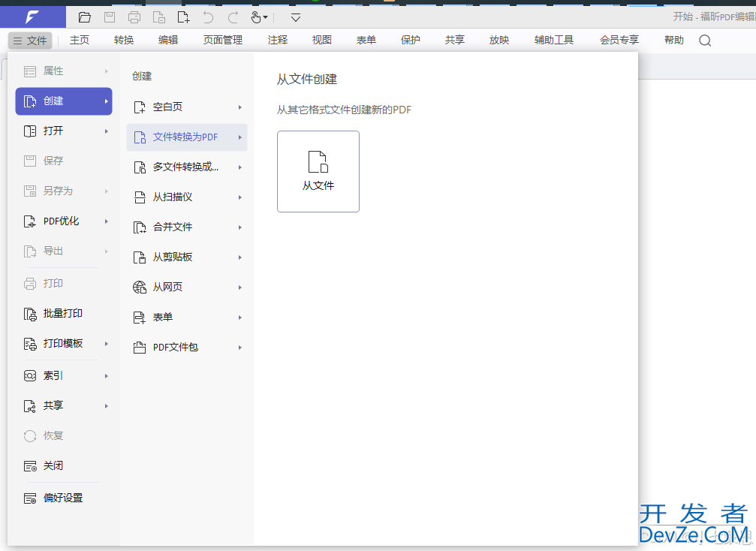Screen dimensions: 756x551
Task: Select 批量打印 in file menu
Action: coord(64,314)
